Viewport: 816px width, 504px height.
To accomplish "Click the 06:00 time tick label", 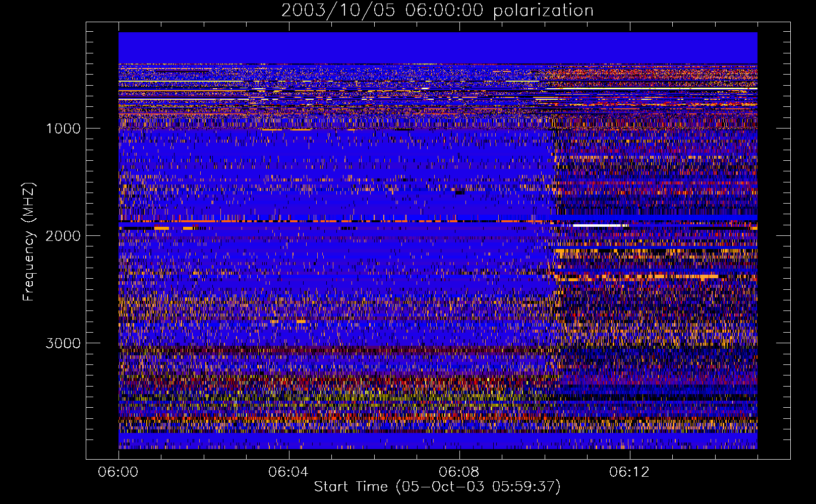I will click(119, 472).
